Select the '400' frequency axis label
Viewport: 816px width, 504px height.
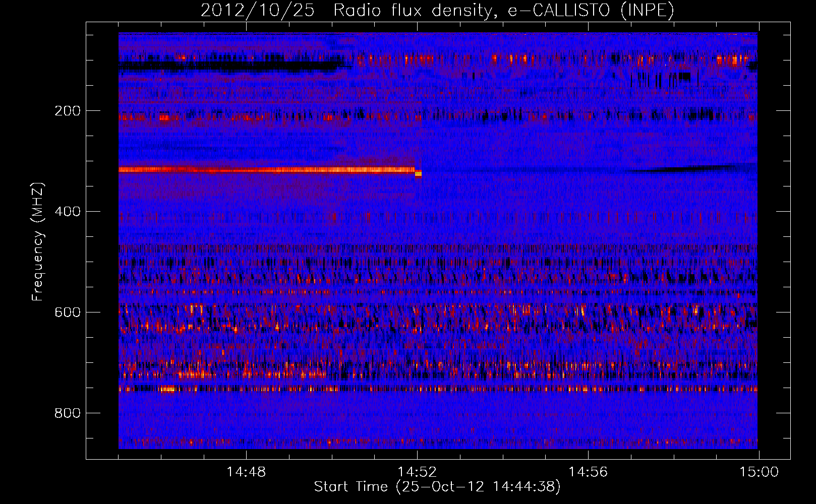[67, 212]
